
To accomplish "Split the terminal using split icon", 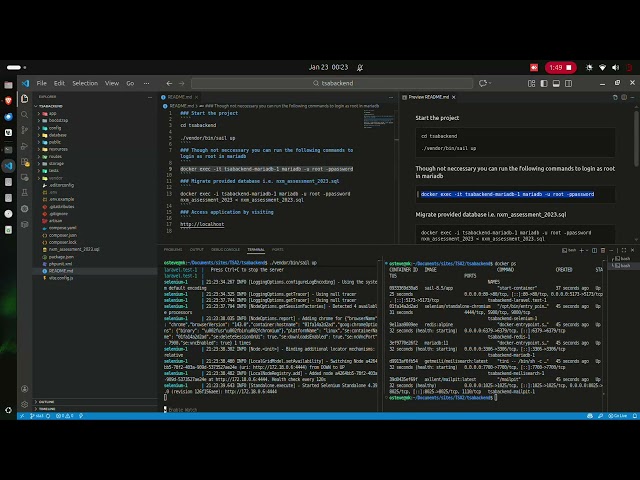I will point(594,250).
